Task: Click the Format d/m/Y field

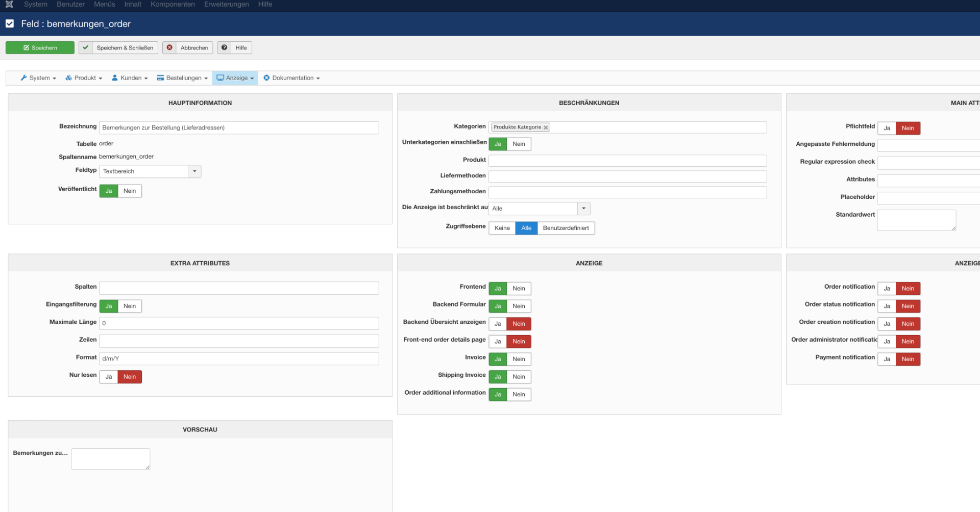Action: [x=239, y=359]
